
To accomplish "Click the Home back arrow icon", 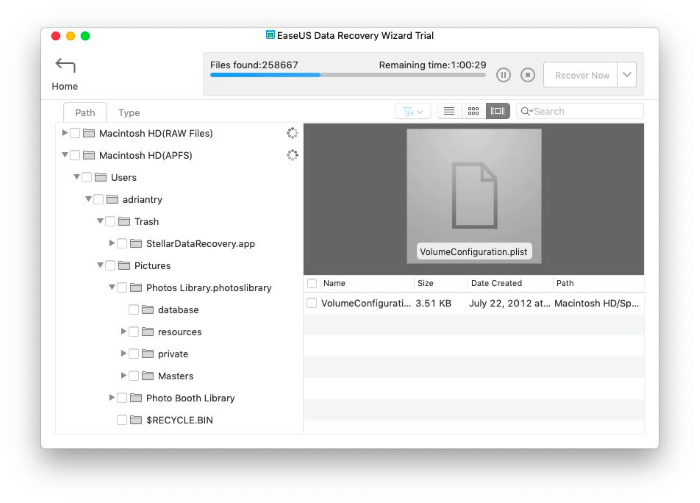I will point(65,66).
